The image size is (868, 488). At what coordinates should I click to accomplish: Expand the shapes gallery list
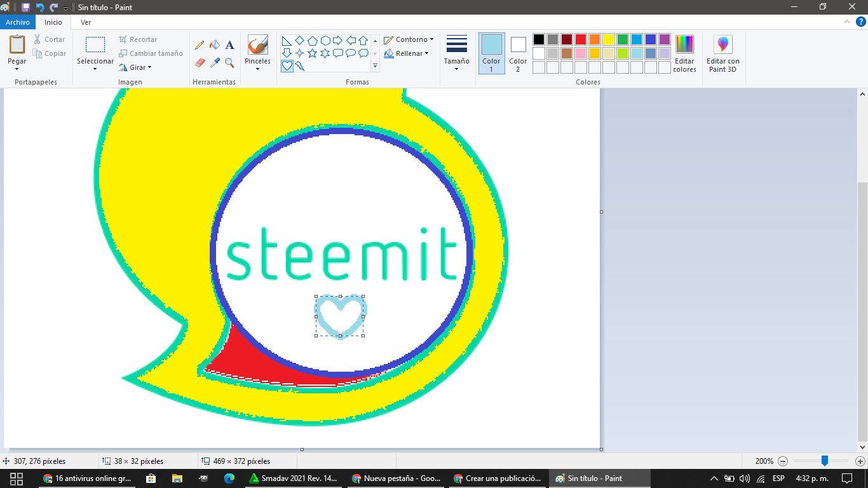click(375, 65)
